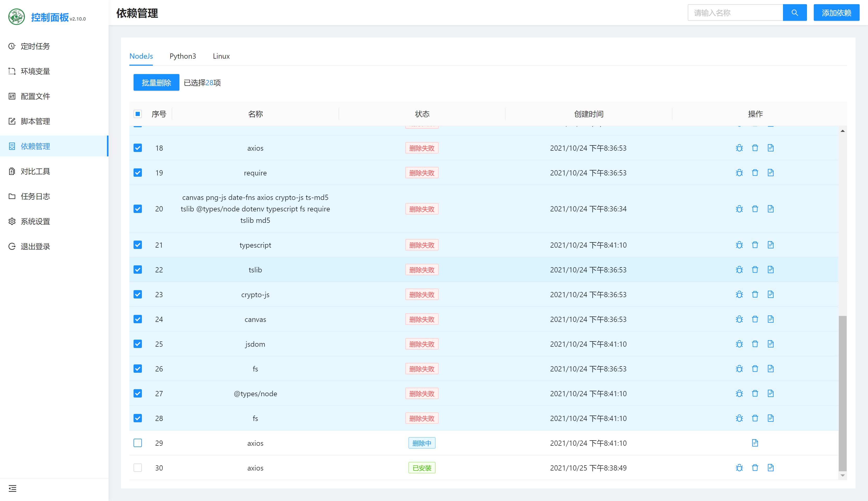Click inside the 请输入名称 search field
The height and width of the screenshot is (501, 868).
[735, 13]
